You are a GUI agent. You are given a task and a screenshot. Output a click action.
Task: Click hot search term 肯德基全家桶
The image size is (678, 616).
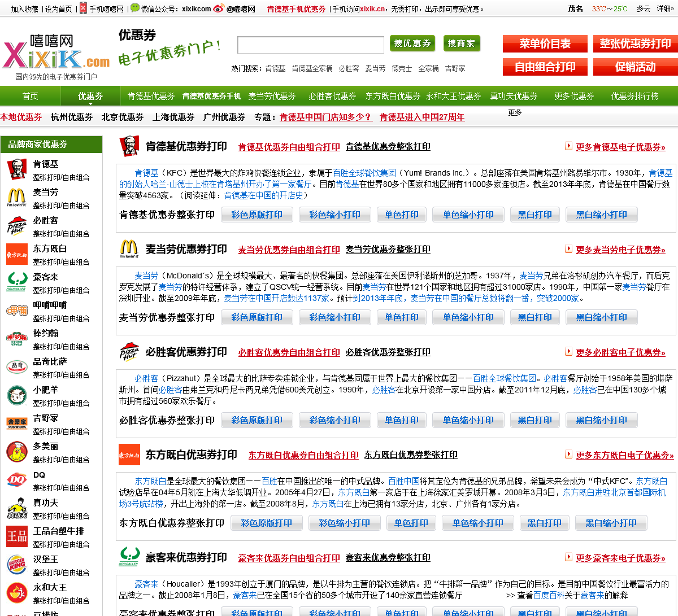[312, 68]
